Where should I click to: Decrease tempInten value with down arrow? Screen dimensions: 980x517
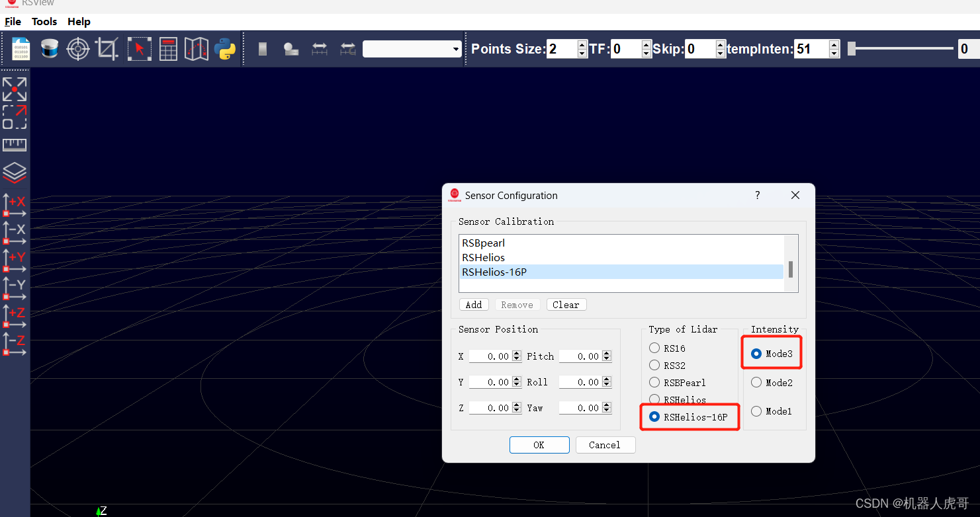(x=834, y=54)
